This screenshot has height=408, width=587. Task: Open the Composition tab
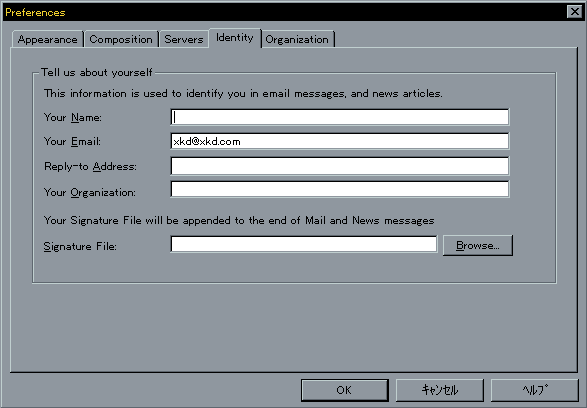[121, 39]
